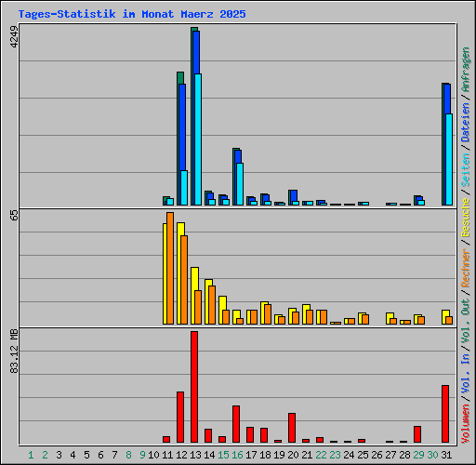This screenshot has height=465, width=476.
Task: Click the Besuche legend label
Action: click(x=465, y=218)
